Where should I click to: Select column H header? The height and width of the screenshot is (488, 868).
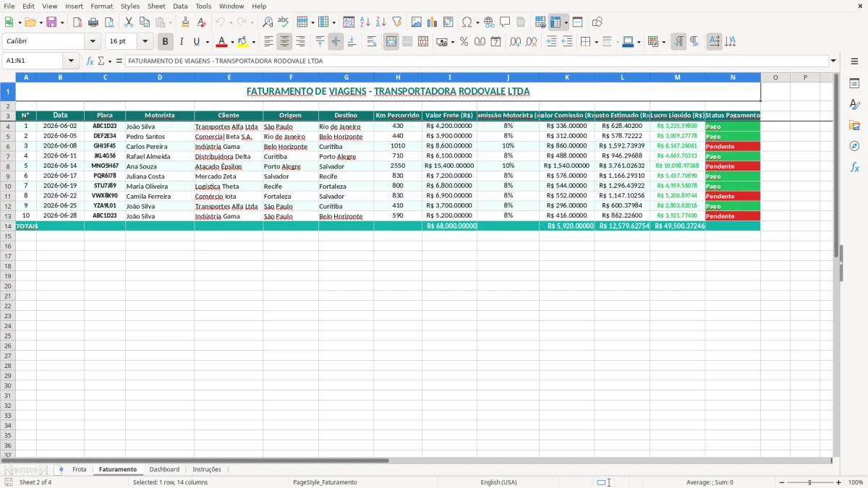click(x=398, y=77)
